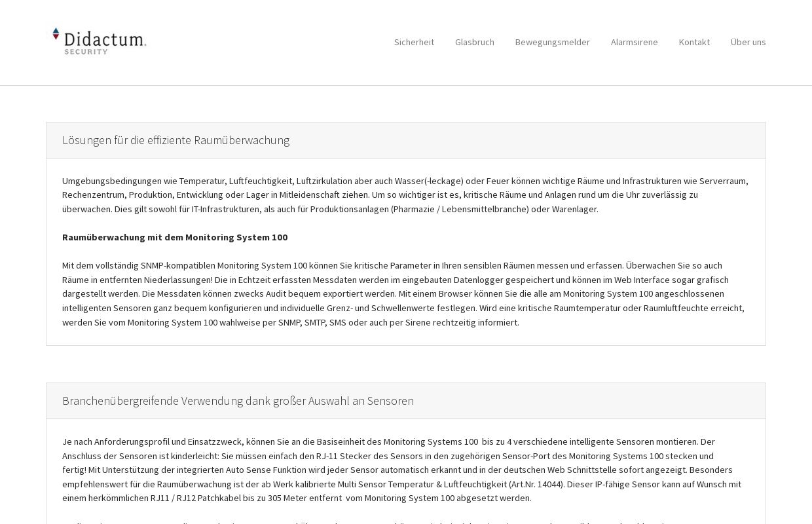Open the Sicherheit navigation item
Viewport: 812px width, 524px height.
pos(414,42)
